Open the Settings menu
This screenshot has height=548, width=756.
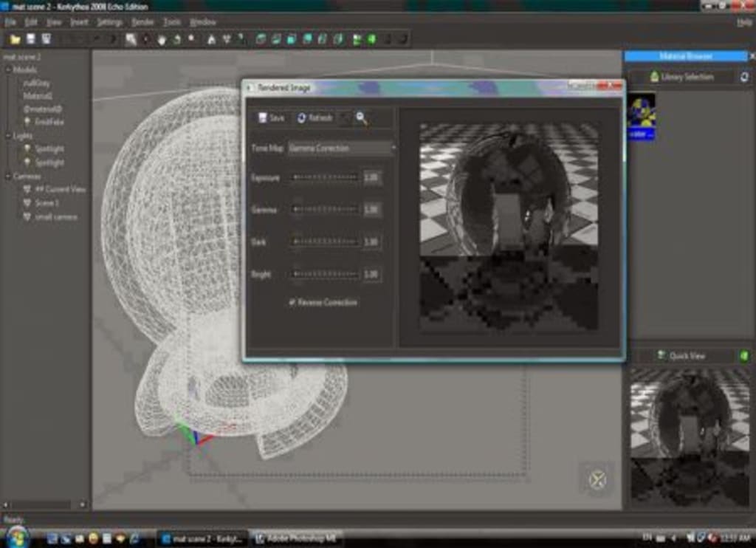point(109,22)
